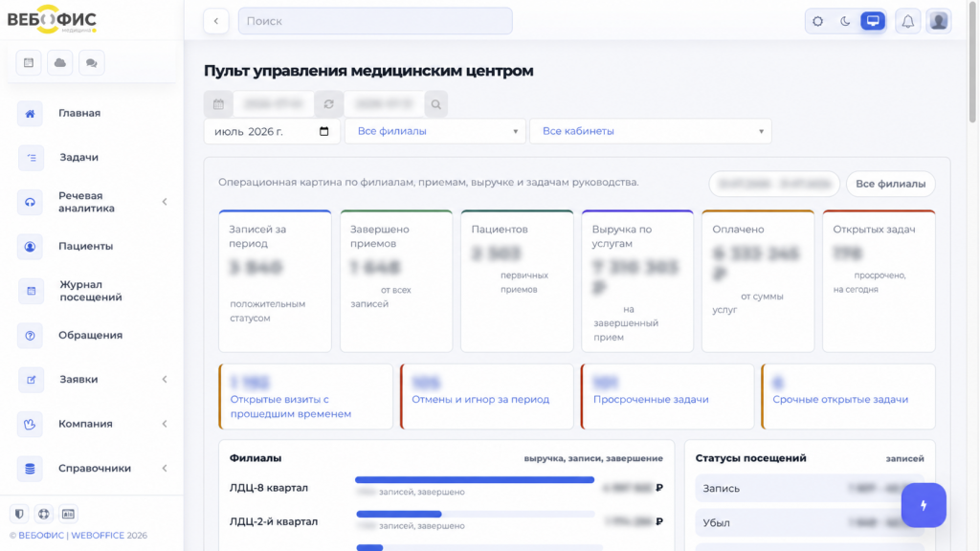
Task: Click the ВЕБОФИС logo
Action: coord(52,19)
